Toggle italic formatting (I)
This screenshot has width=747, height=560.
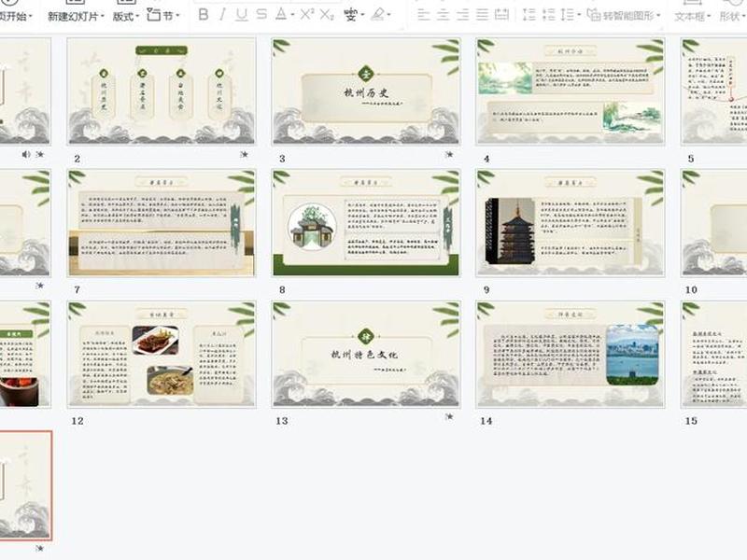(x=222, y=15)
